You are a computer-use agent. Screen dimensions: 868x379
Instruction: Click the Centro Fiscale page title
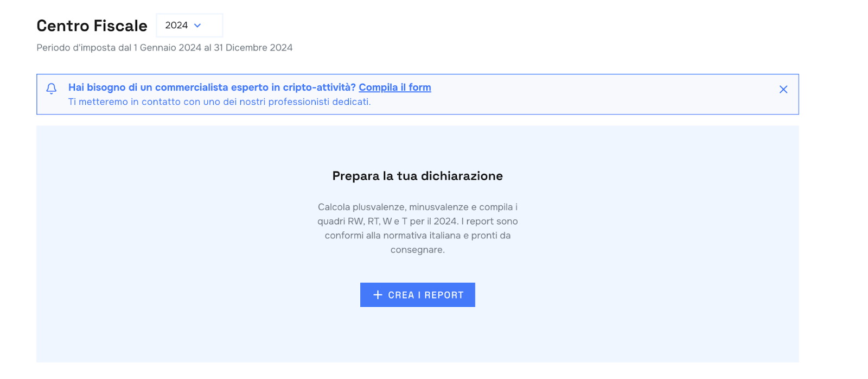coord(92,26)
